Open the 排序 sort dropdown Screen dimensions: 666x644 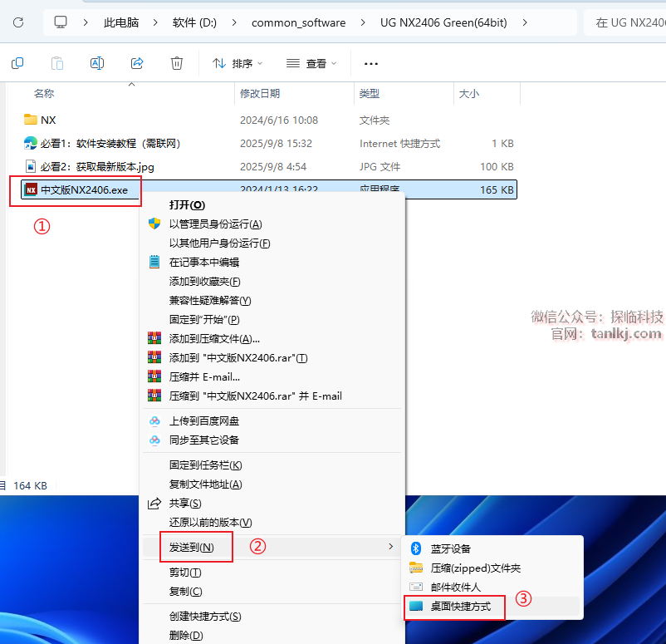click(238, 64)
